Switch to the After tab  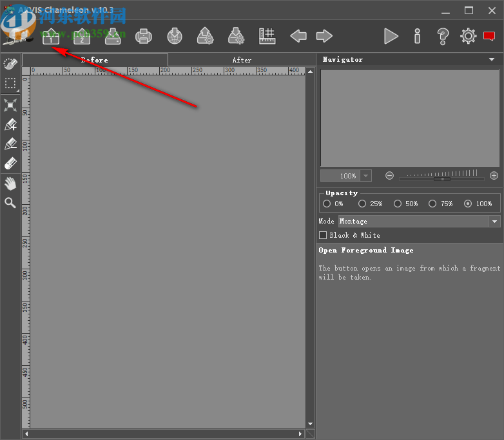tap(242, 60)
